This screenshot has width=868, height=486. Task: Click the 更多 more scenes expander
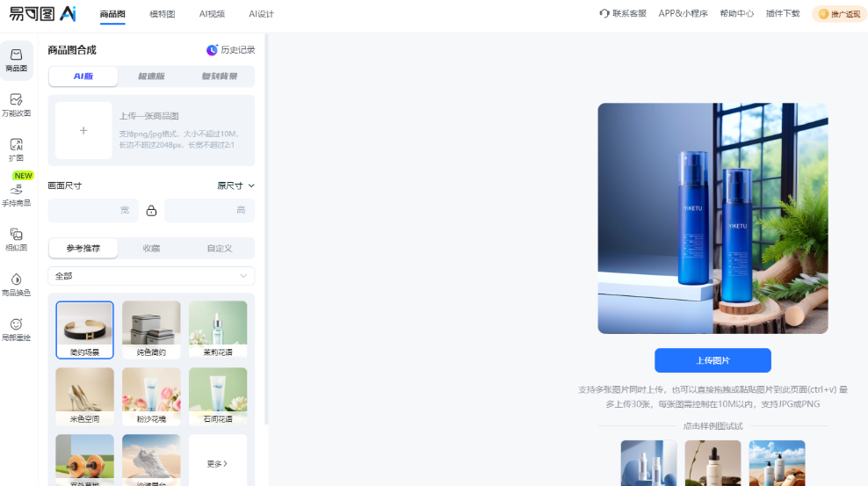[x=218, y=463]
